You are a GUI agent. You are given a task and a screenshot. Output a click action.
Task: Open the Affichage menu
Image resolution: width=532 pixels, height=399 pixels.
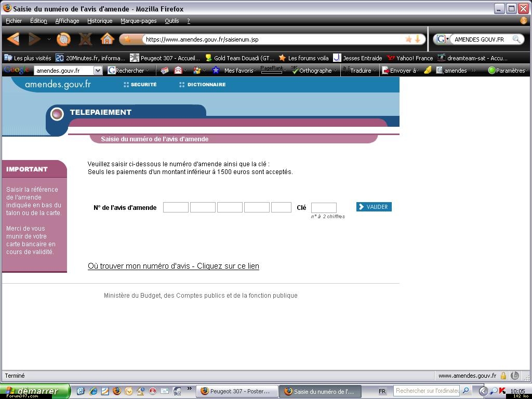67,21
